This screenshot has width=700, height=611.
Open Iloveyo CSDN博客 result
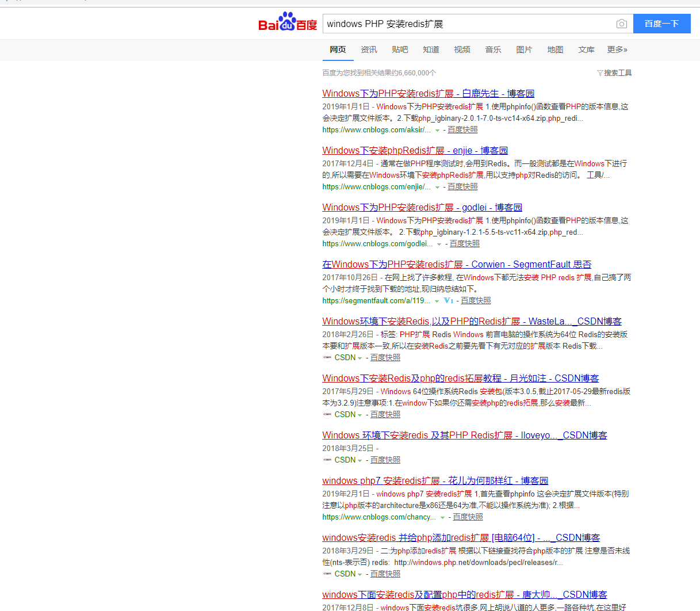pyautogui.click(x=465, y=435)
